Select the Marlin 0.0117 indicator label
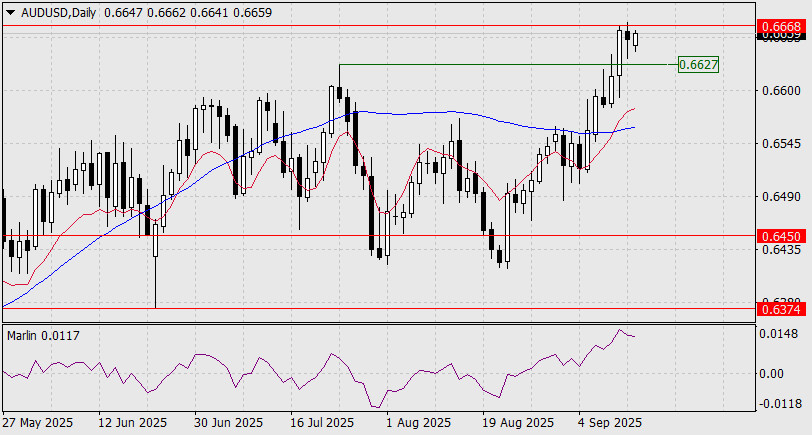 (44, 336)
